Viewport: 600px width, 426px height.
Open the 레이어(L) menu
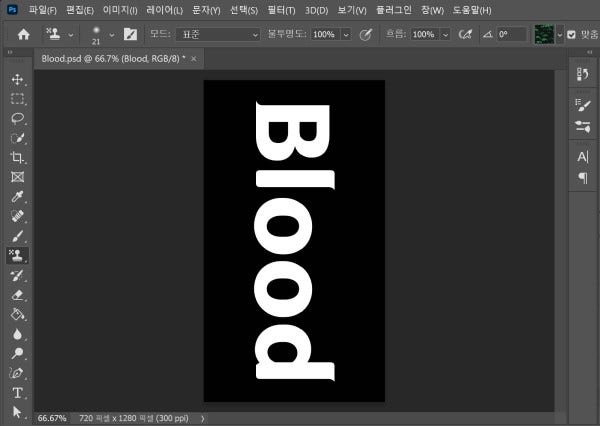164,10
